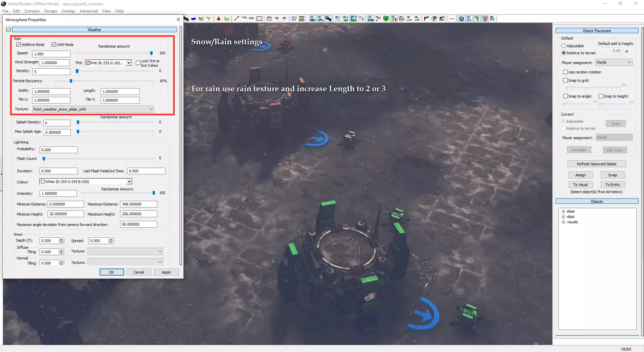Toggle the light bulb visibility icon

(477, 19)
